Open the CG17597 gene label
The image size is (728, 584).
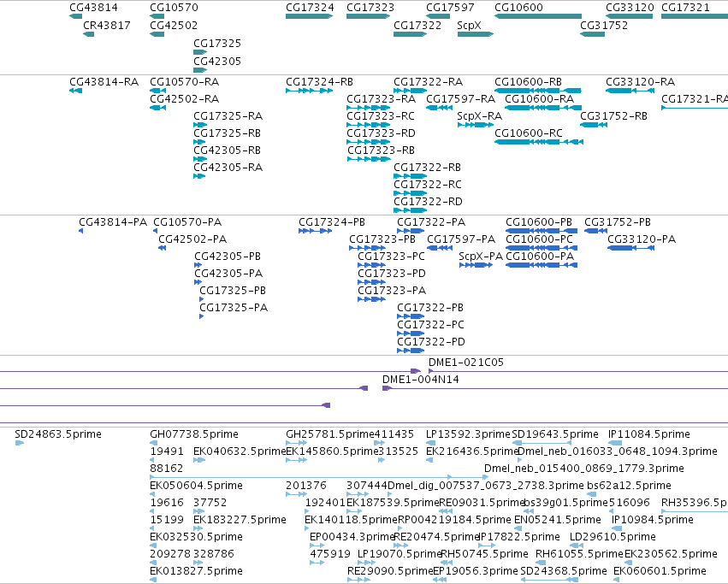[450, 8]
